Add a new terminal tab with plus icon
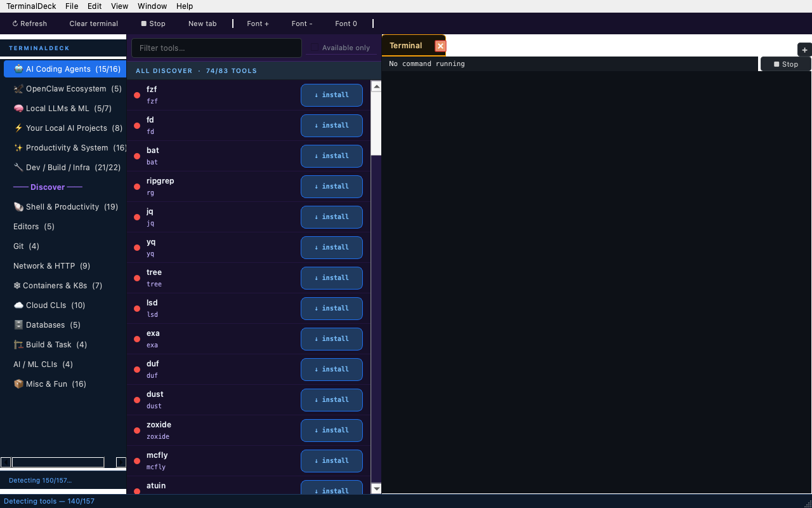Viewport: 812px width, 508px height. pyautogui.click(x=804, y=50)
